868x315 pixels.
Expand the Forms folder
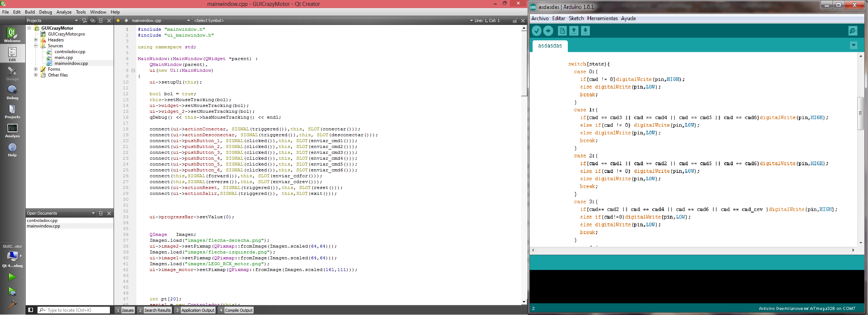coord(36,69)
